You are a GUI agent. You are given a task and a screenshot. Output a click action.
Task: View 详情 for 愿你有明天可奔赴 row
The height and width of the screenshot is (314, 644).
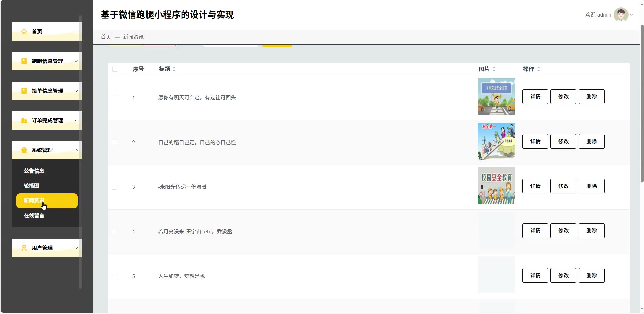[535, 97]
